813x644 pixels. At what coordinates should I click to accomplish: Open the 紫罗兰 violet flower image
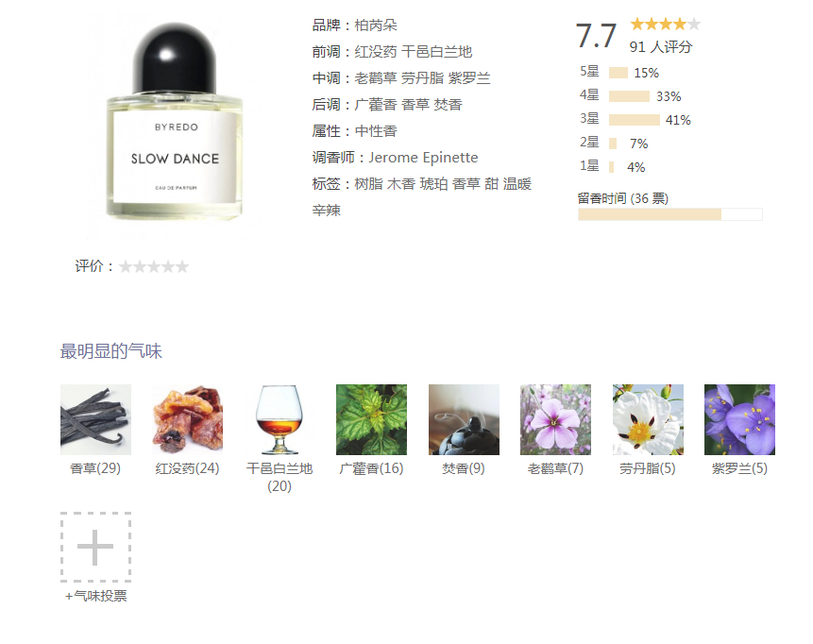[739, 419]
